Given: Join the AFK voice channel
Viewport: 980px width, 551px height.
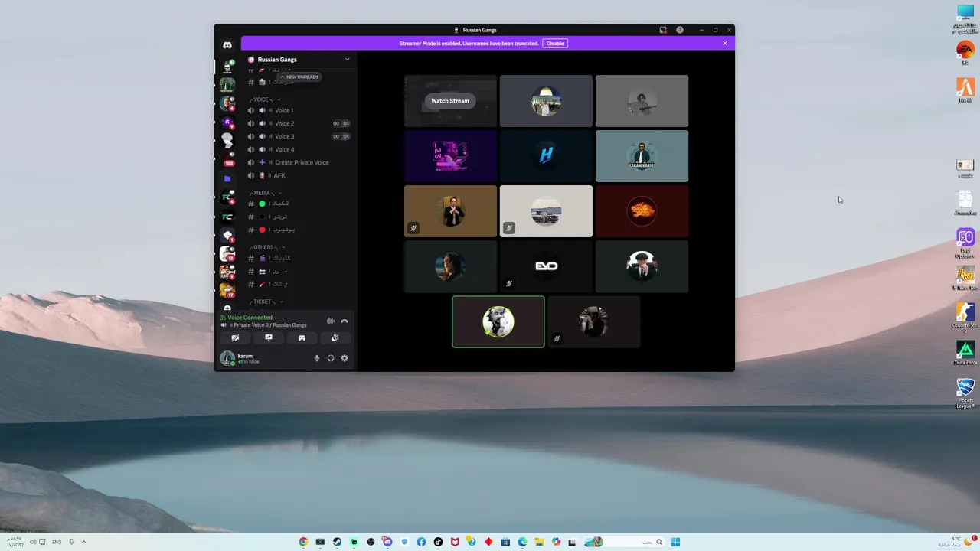Looking at the screenshot, I should (299, 175).
